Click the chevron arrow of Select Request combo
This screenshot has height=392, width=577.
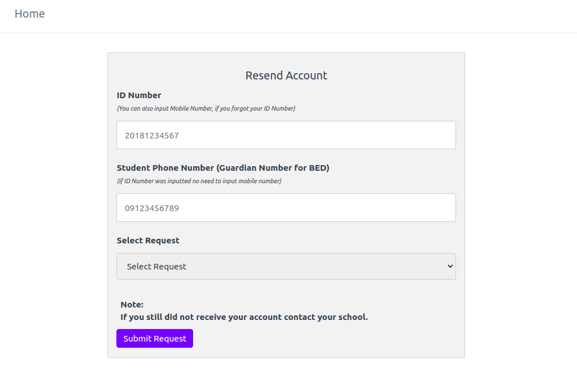[450, 266]
